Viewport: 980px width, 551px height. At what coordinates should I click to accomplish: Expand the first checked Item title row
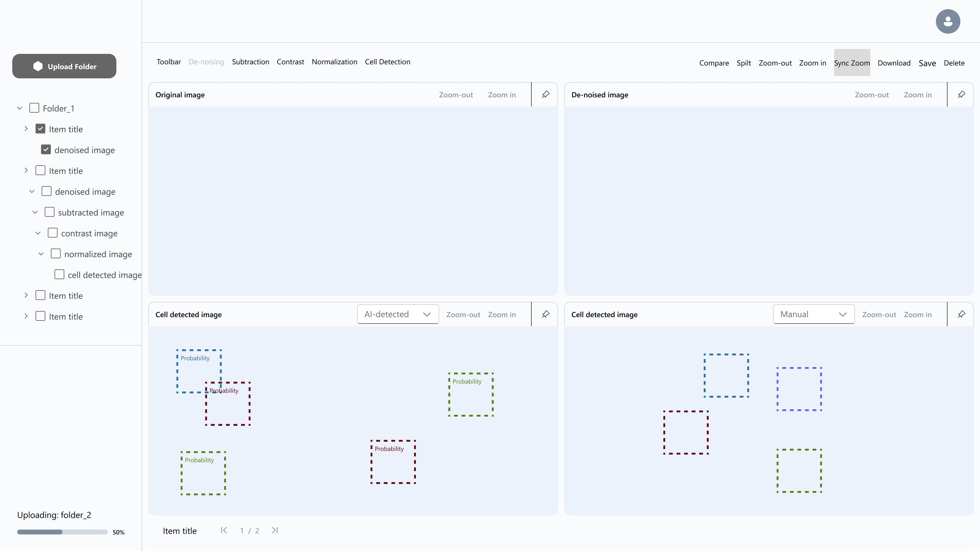[26, 129]
